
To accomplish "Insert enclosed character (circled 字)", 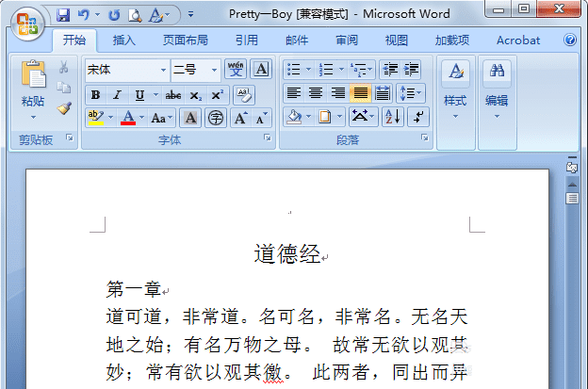I will (216, 118).
